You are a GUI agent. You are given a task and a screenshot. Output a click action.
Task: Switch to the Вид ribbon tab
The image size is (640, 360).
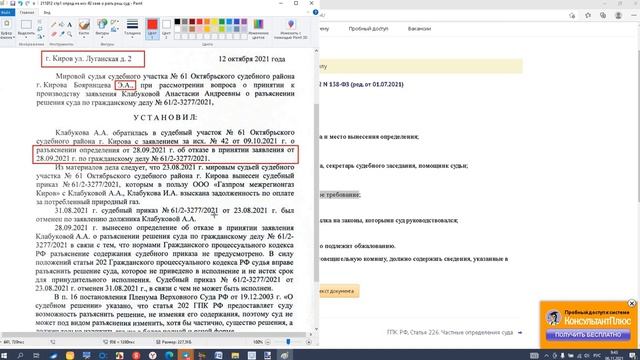47,12
